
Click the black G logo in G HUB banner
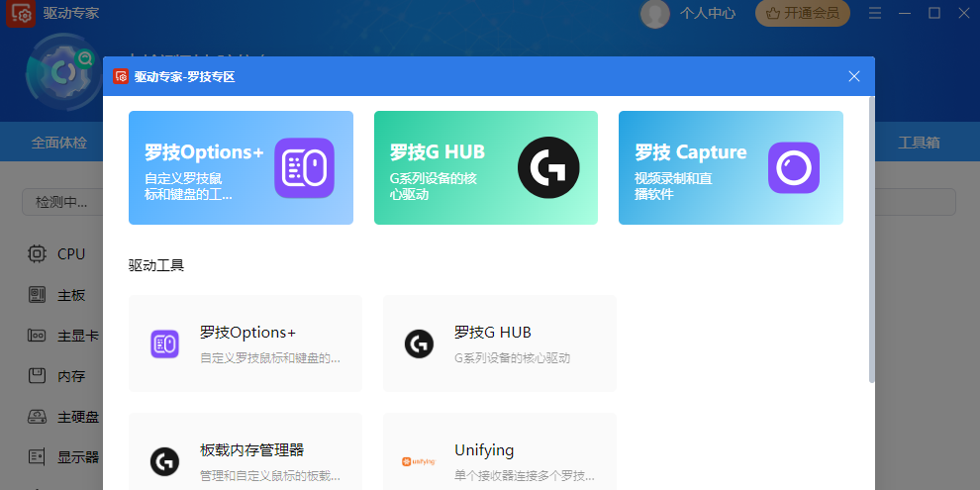[x=548, y=167]
